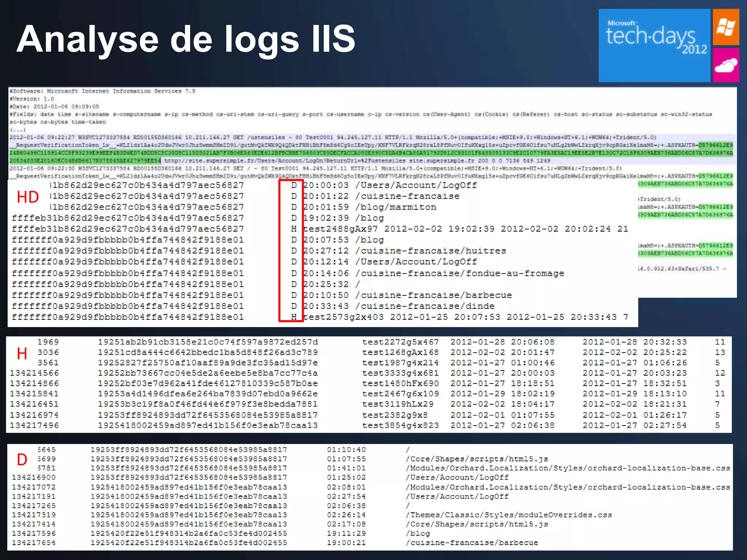Click 'test3119hLx29' entry

click(398, 404)
